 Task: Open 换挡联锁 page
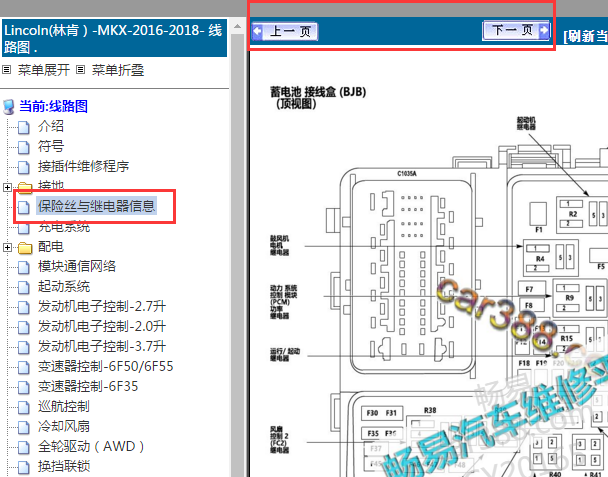[x=64, y=467]
